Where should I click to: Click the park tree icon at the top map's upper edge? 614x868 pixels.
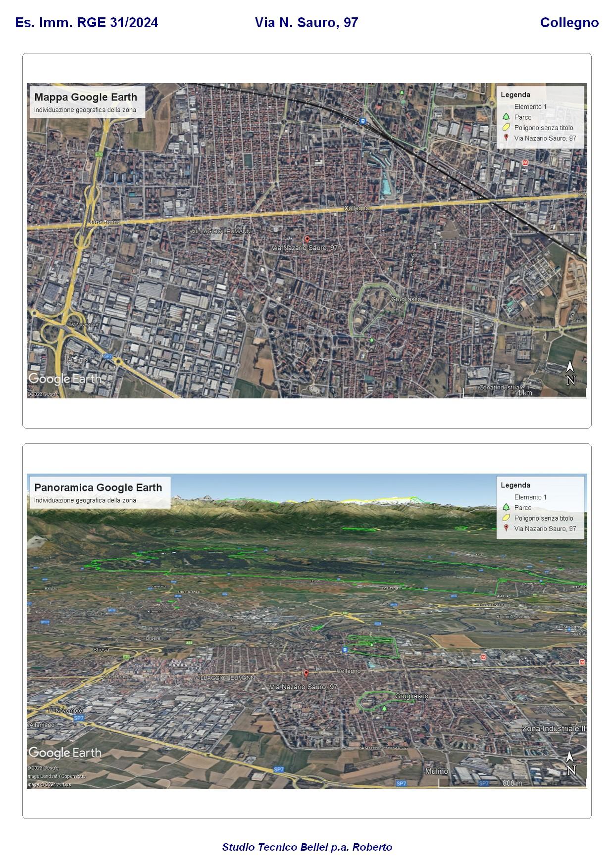[x=402, y=92]
